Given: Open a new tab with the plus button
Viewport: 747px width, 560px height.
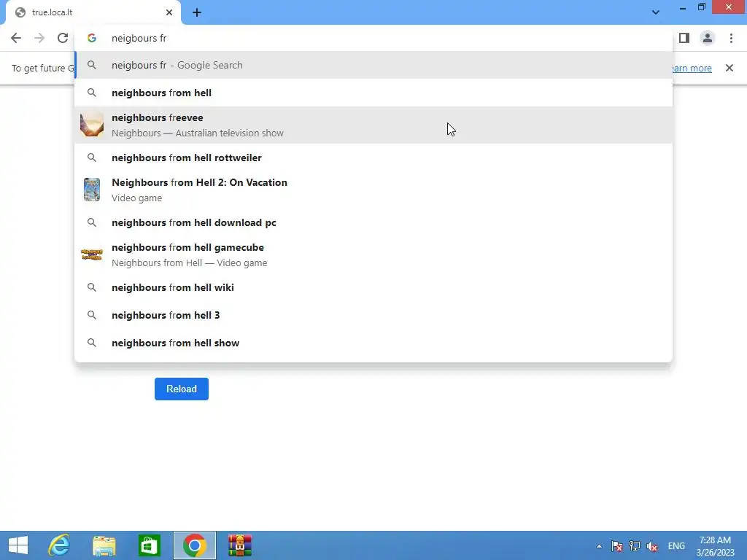Looking at the screenshot, I should coord(197,12).
